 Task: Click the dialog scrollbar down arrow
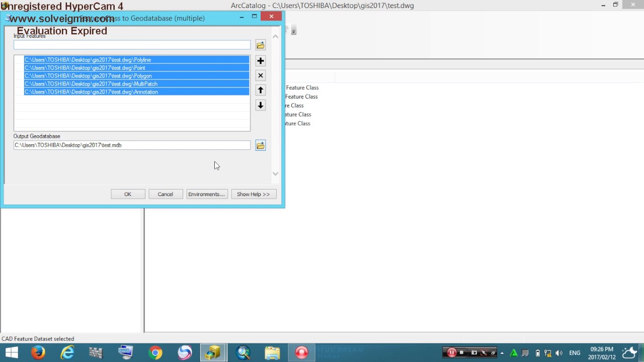point(275,174)
